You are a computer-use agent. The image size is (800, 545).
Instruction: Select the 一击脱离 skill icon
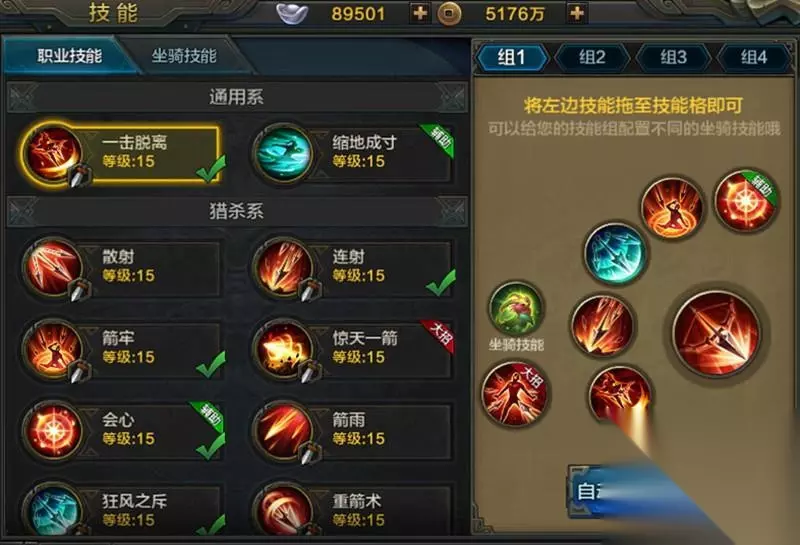54,153
